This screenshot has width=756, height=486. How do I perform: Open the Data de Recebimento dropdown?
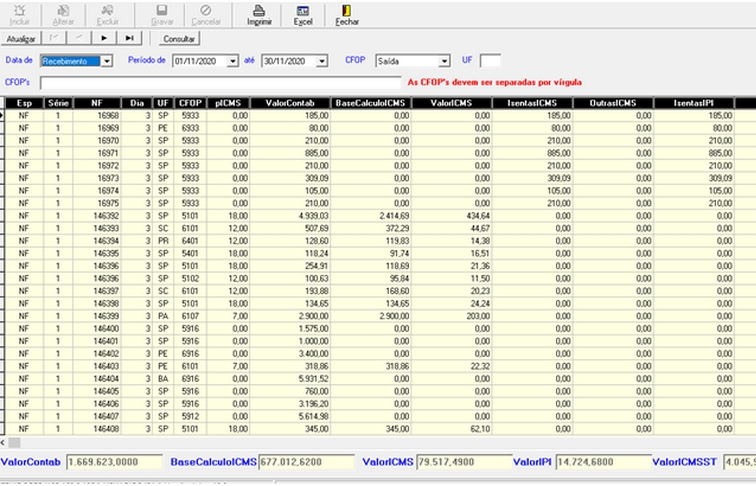click(x=107, y=61)
